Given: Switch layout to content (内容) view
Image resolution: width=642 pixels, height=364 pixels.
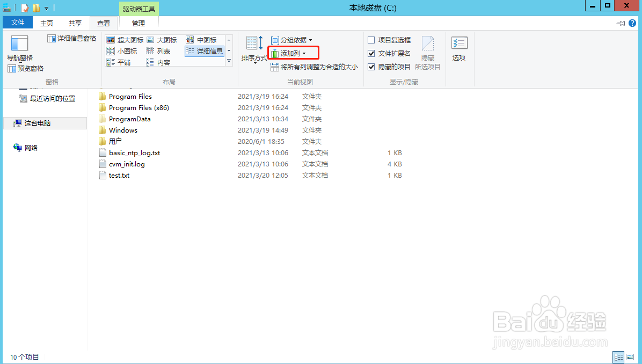Looking at the screenshot, I should [x=158, y=62].
